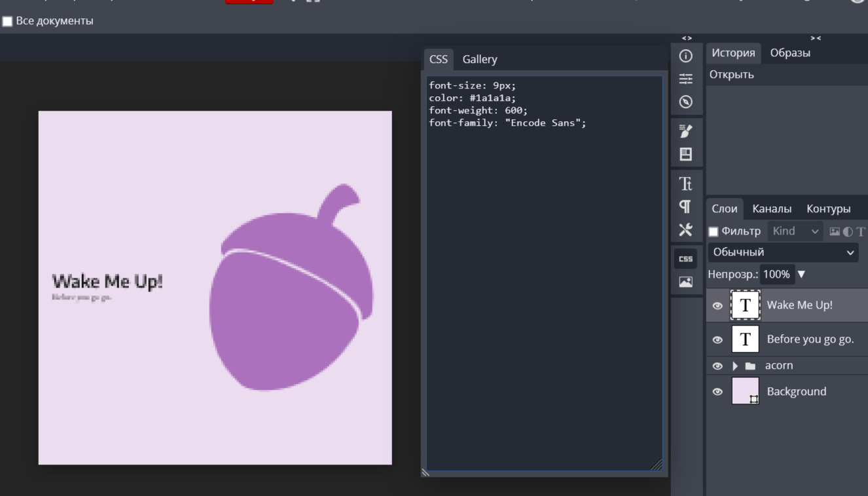Hide the Wake Me Up! layer

(x=717, y=306)
